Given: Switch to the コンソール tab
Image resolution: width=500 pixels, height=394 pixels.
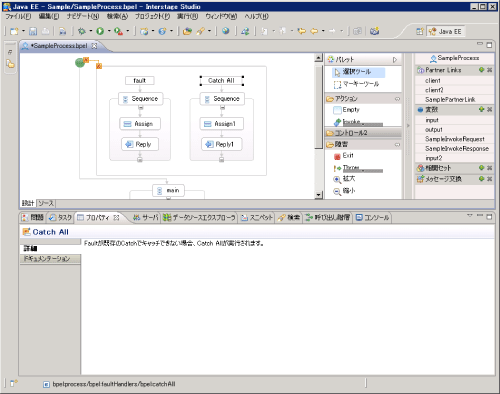Looking at the screenshot, I should (x=372, y=218).
